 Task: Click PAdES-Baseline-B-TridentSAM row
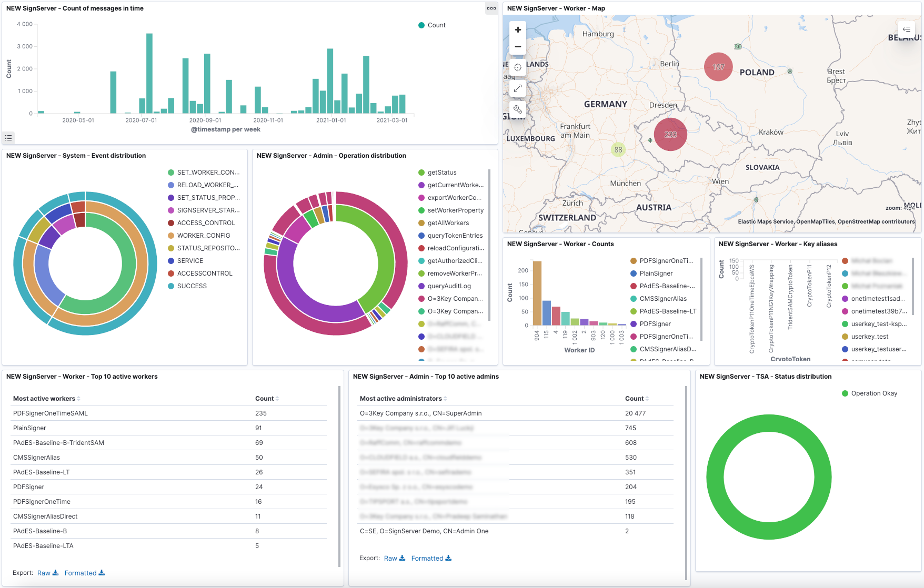[x=169, y=443]
